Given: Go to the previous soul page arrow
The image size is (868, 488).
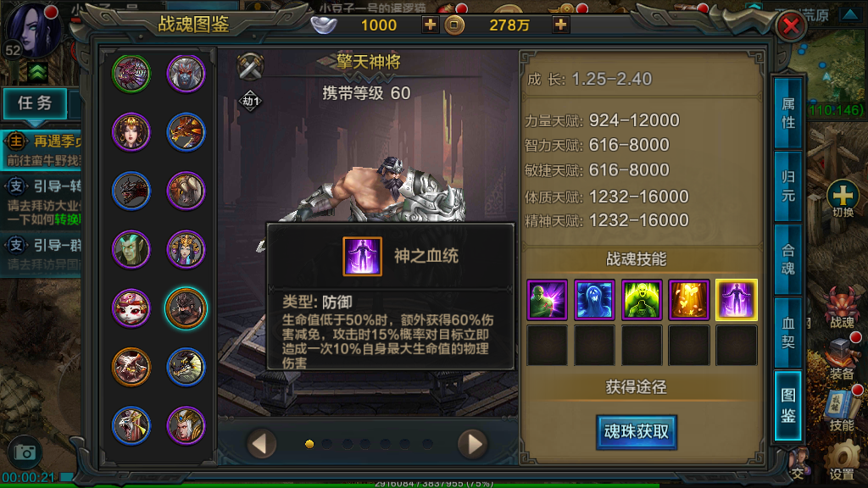Looking at the screenshot, I should [x=261, y=444].
